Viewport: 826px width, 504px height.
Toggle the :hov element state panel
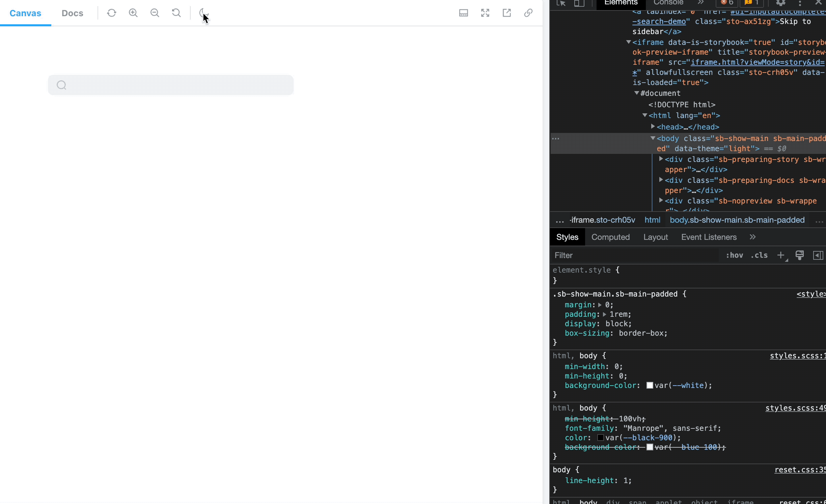(x=734, y=255)
